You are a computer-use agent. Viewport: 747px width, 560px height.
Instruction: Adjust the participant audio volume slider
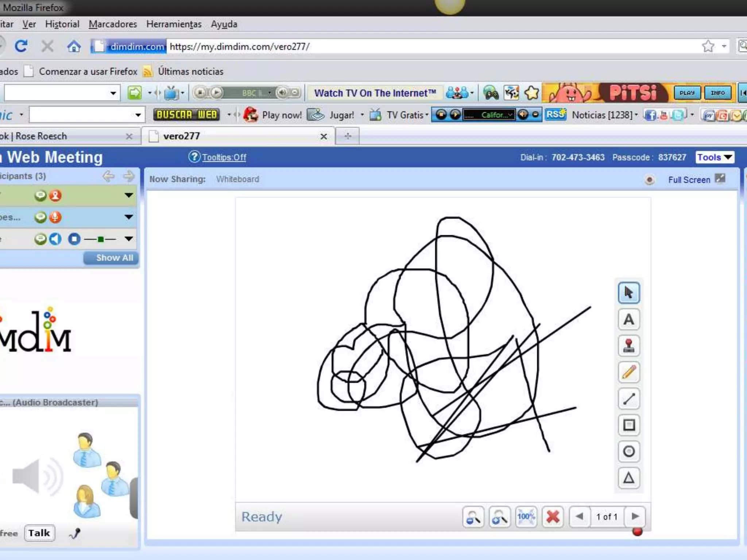[100, 239]
